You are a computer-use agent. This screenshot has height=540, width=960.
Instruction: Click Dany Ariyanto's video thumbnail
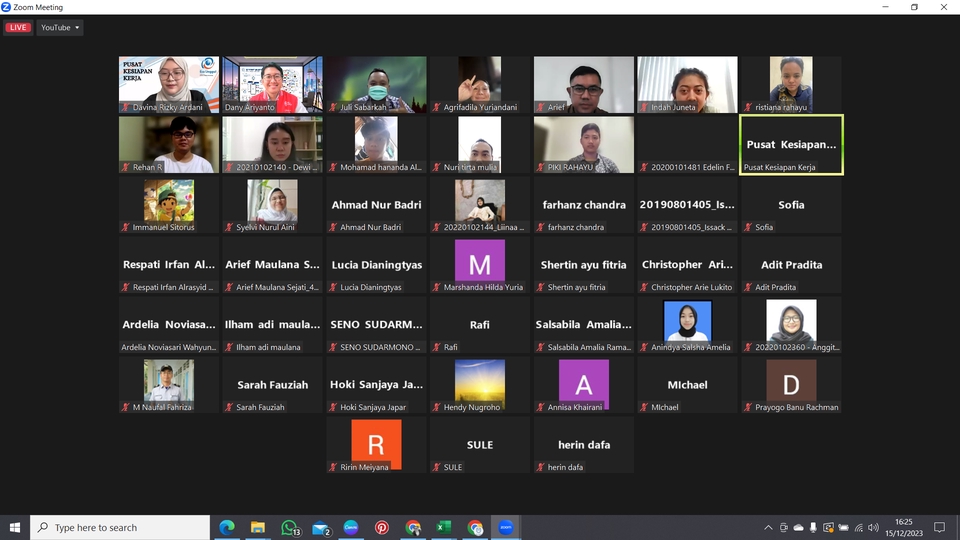pyautogui.click(x=272, y=84)
